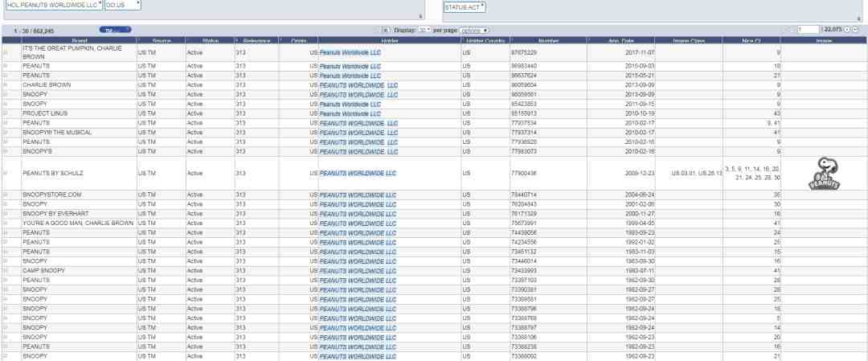This screenshot has height=361, width=868.
Task: Click number cell 77900436
Action: (524, 174)
